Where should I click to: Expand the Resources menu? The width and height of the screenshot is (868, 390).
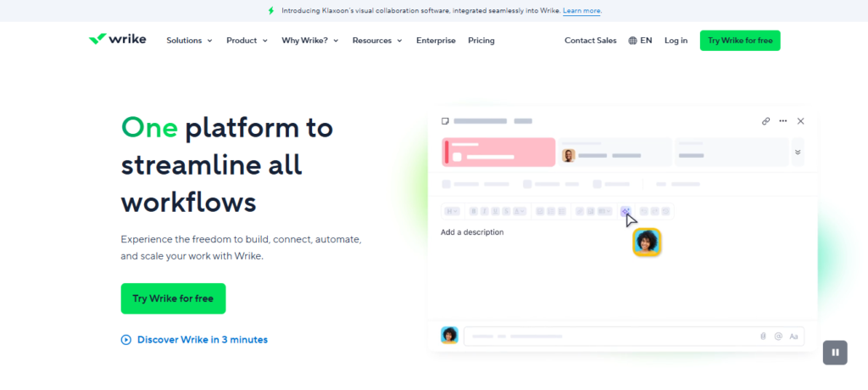[x=377, y=41]
